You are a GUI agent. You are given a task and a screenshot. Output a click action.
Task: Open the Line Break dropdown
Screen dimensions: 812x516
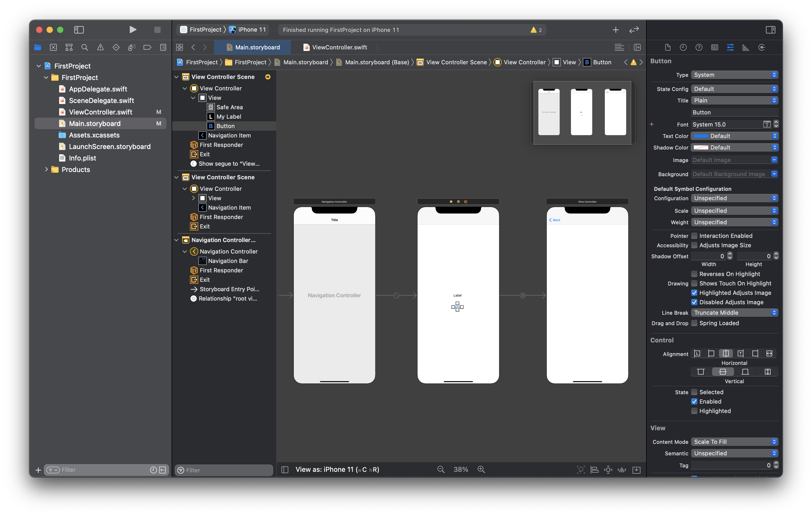(x=735, y=312)
